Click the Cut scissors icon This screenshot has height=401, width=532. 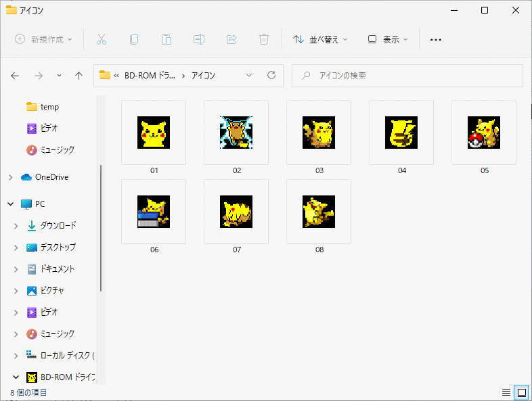pos(101,39)
